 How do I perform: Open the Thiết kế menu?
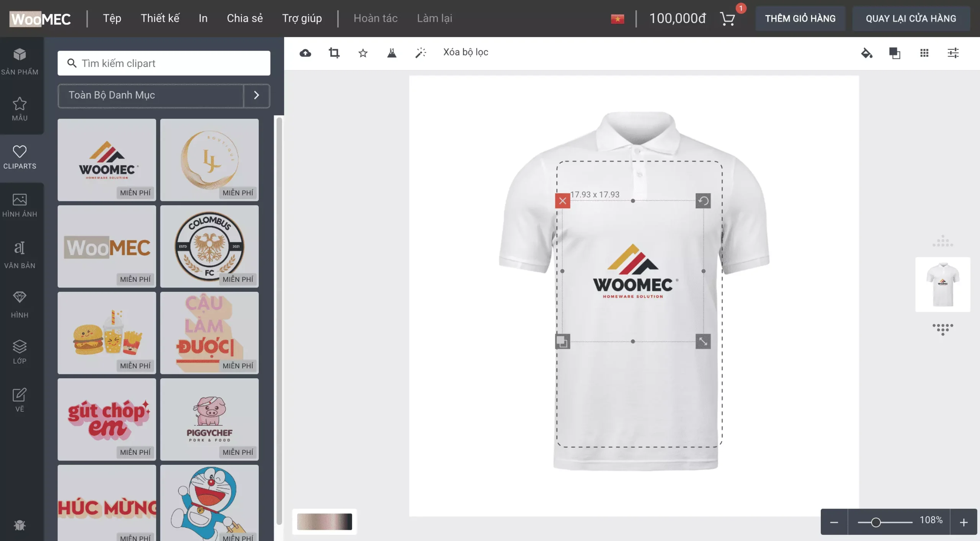[x=160, y=18]
